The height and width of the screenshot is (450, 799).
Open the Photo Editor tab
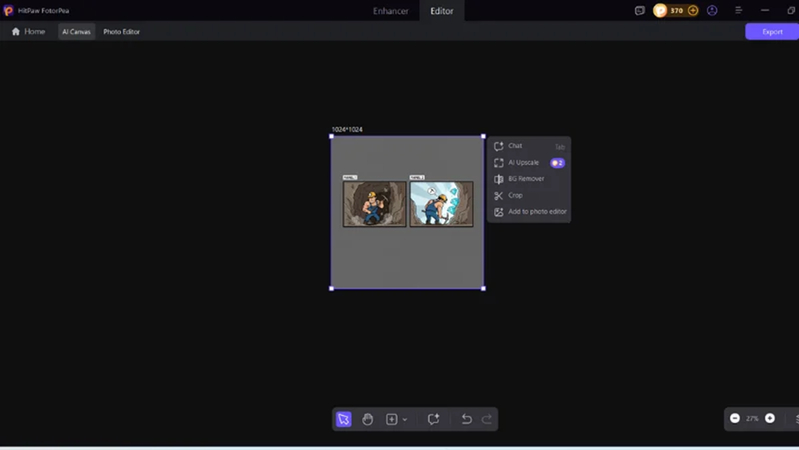pos(121,32)
